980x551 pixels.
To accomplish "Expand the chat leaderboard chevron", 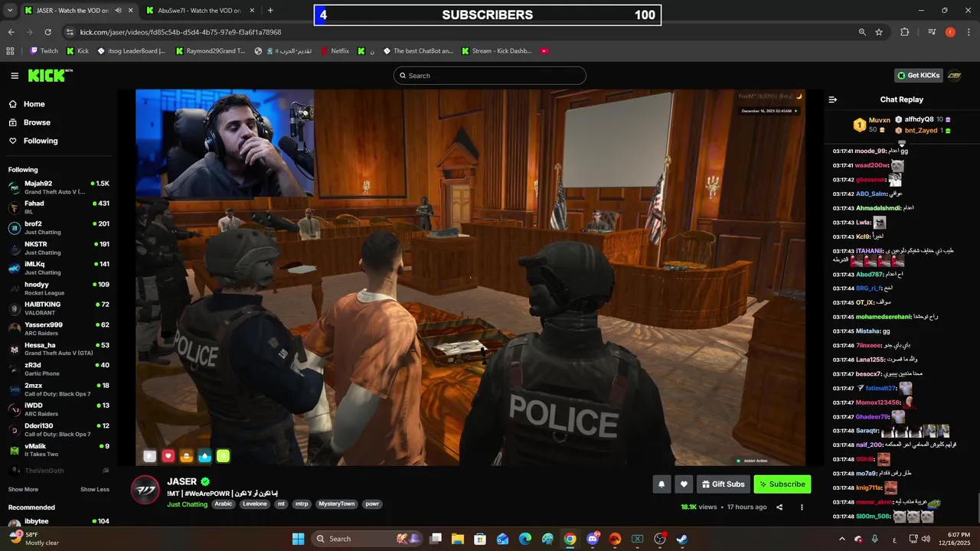I will 902,143.
